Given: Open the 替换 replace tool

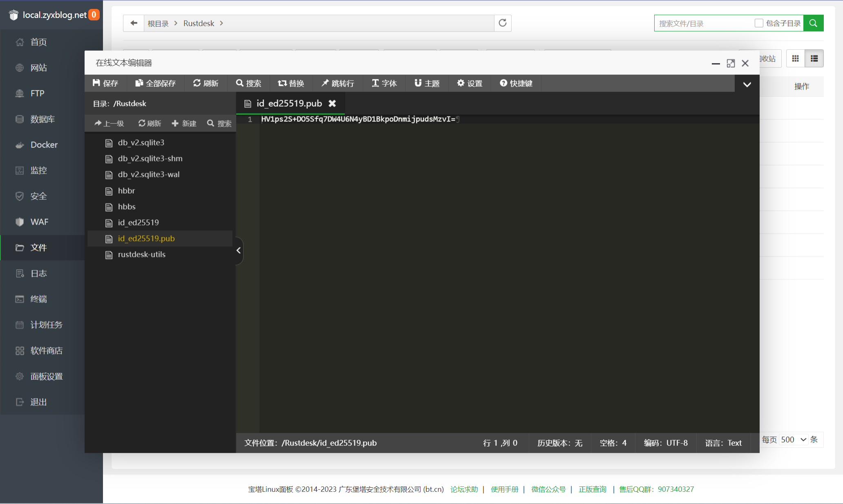Looking at the screenshot, I should [291, 83].
